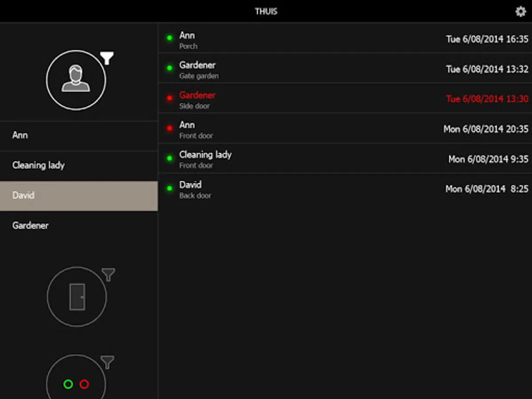This screenshot has height=399, width=532.
Task: Click the red dot beside Ann Front door
Action: pyautogui.click(x=169, y=128)
